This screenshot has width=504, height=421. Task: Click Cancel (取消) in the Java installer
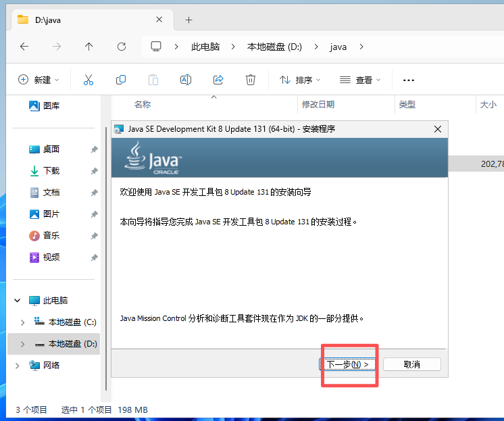pos(411,364)
